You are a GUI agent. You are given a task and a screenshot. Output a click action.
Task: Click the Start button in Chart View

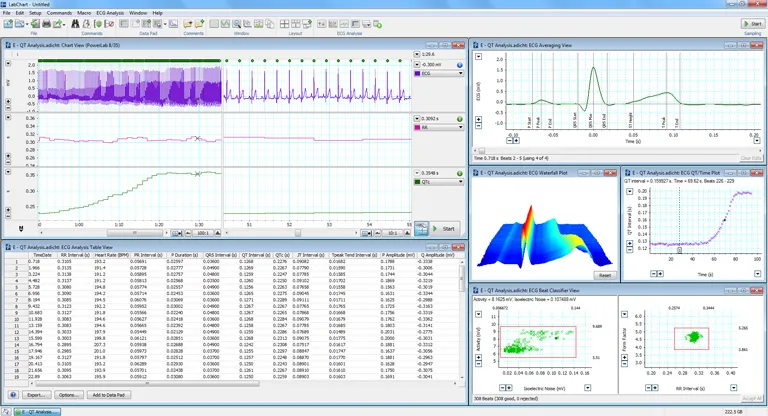pyautogui.click(x=444, y=228)
